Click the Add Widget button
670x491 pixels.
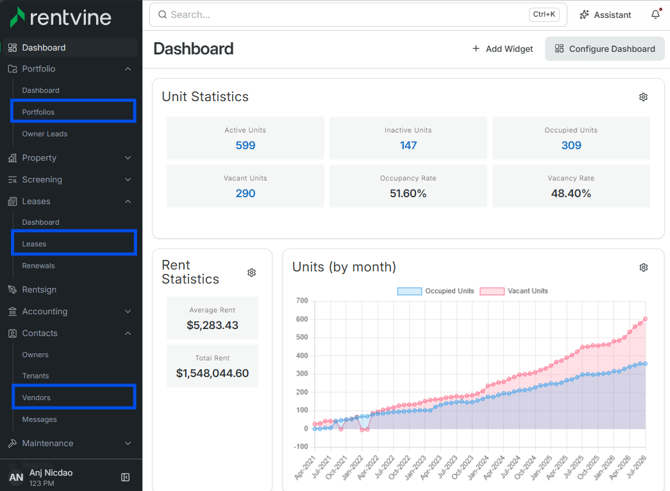(502, 49)
